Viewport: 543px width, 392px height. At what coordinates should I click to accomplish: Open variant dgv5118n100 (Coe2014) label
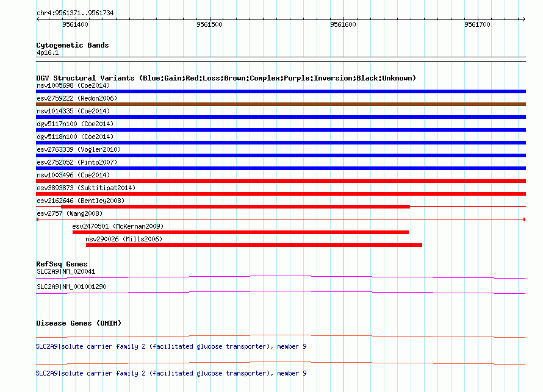(x=75, y=137)
